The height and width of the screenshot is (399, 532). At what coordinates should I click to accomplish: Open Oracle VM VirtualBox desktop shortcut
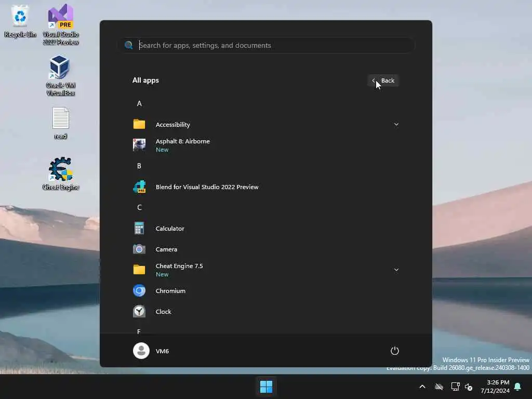tap(60, 76)
